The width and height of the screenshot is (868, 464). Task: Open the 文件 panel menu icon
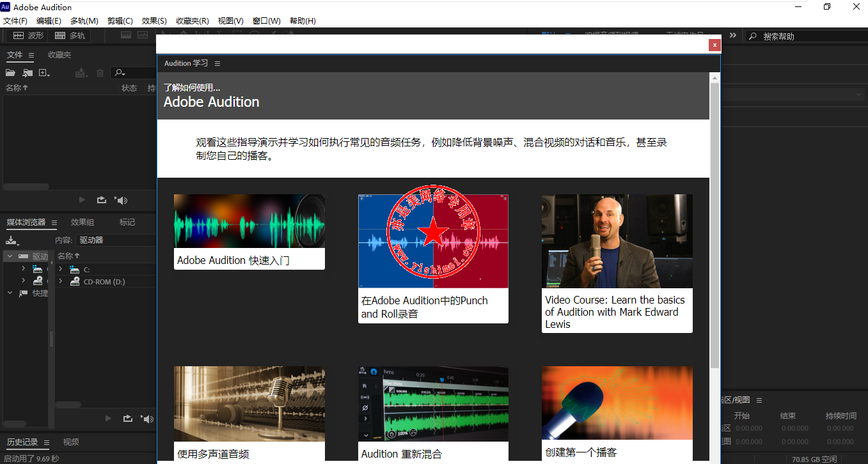click(32, 55)
